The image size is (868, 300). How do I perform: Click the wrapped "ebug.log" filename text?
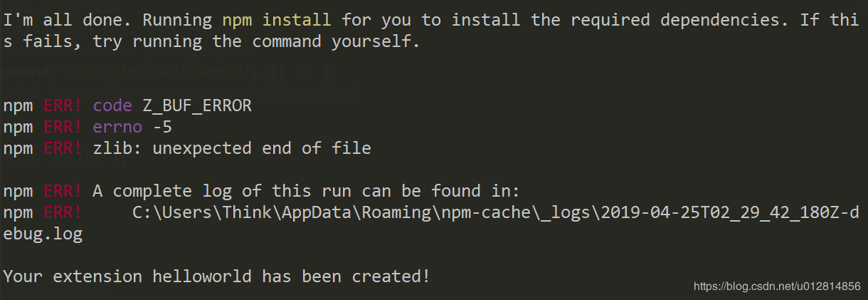coord(43,234)
